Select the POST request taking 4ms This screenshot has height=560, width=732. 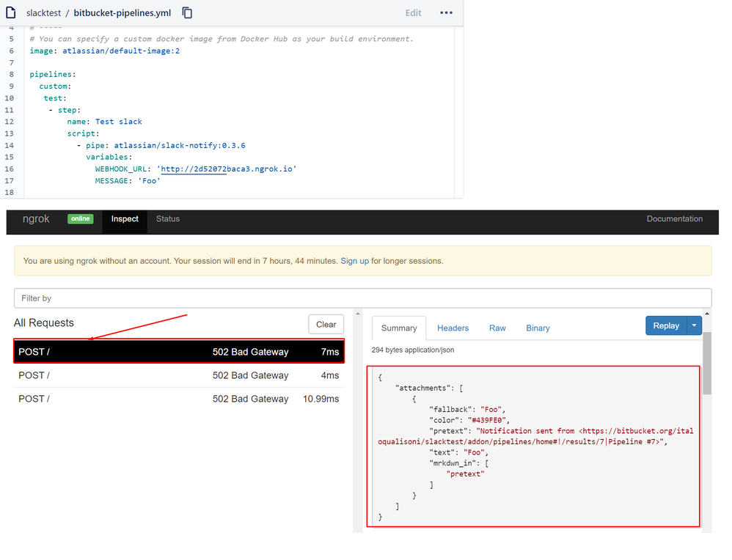click(179, 375)
